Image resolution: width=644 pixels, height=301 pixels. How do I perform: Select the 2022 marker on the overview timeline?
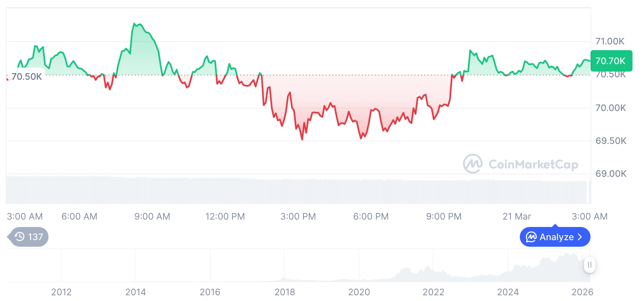coord(433,292)
